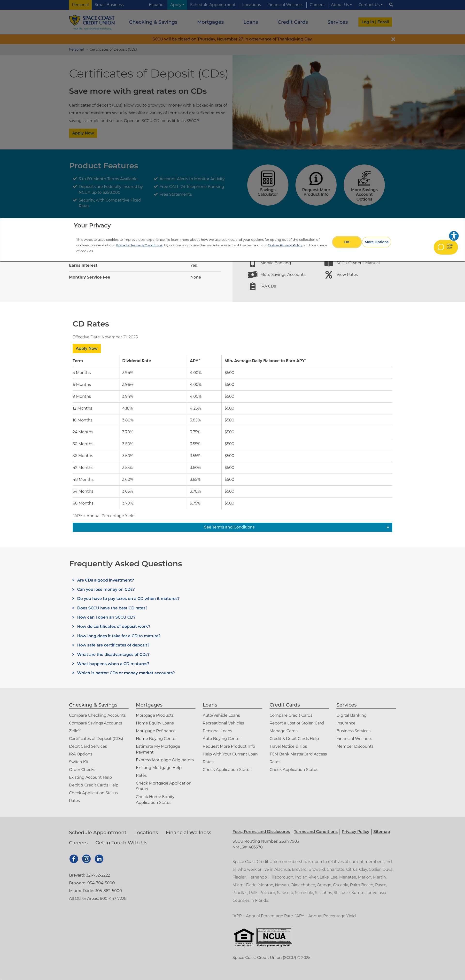This screenshot has width=465, height=980.
Task: Click the Space Coast Credit Union logo
Action: pyautogui.click(x=92, y=22)
